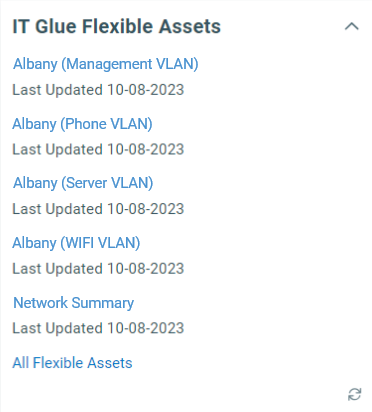This screenshot has height=412, width=372.
Task: Open the Albany (Server VLAN) asset
Action: coord(83,183)
